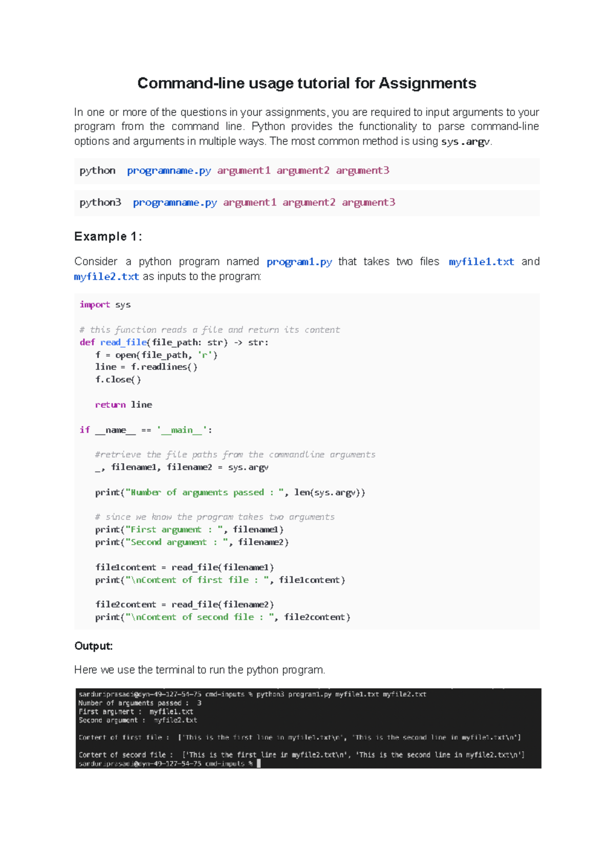This screenshot has height=868, width=615.
Task: Click the "file2content = read_file(filename2)" line
Action: (184, 605)
